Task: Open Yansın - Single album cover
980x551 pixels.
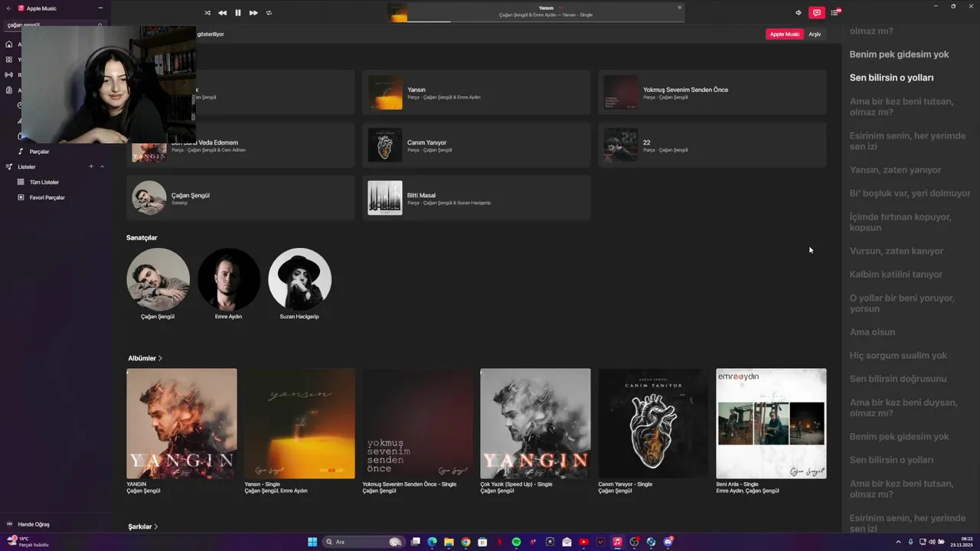Action: (299, 424)
